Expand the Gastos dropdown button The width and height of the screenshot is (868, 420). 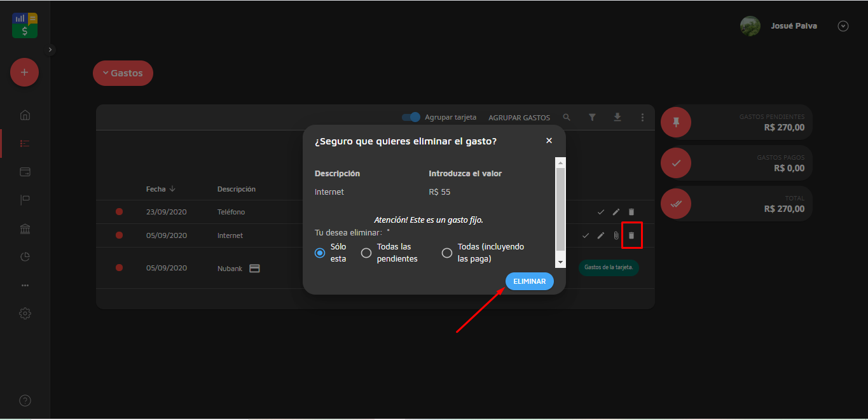pos(123,73)
